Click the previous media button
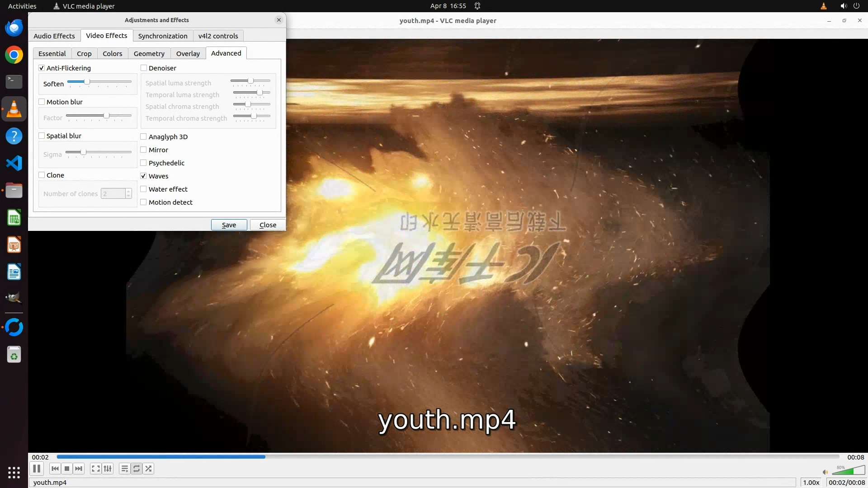The width and height of the screenshot is (868, 488). tap(55, 469)
